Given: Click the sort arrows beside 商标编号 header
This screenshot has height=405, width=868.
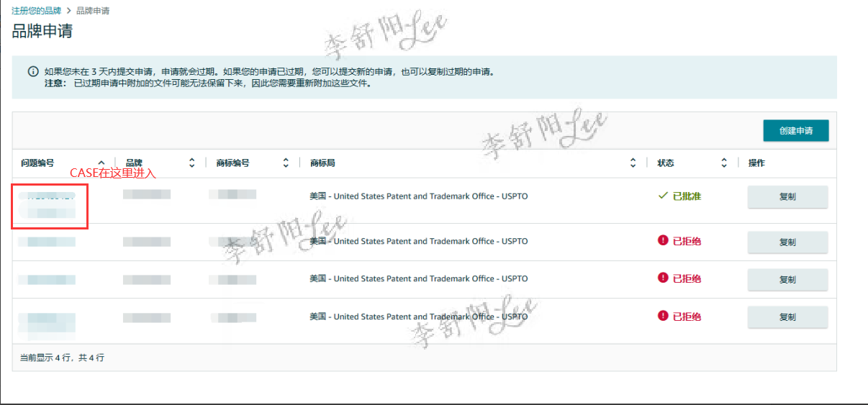Looking at the screenshot, I should pyautogui.click(x=286, y=163).
